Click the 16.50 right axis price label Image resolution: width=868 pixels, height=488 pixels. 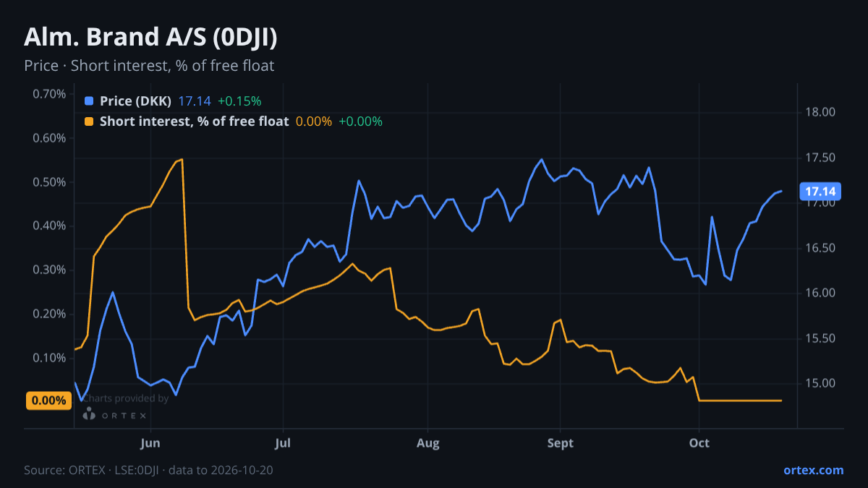[x=820, y=248]
